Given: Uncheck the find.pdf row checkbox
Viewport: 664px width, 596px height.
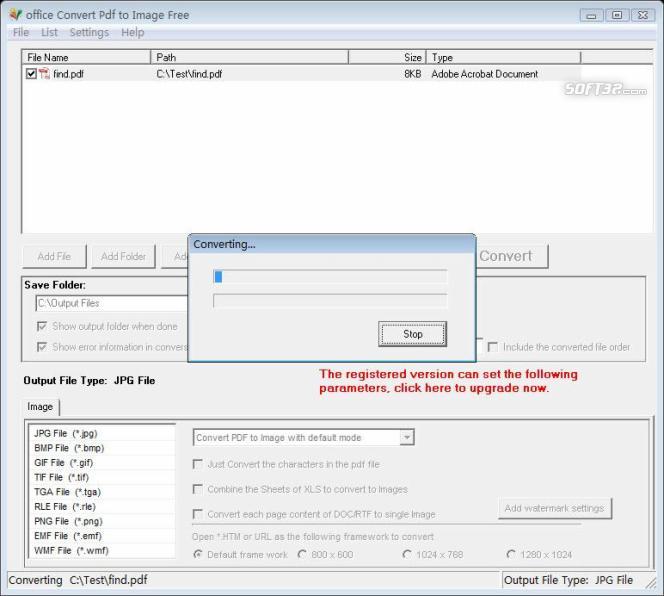Looking at the screenshot, I should click(x=31, y=74).
